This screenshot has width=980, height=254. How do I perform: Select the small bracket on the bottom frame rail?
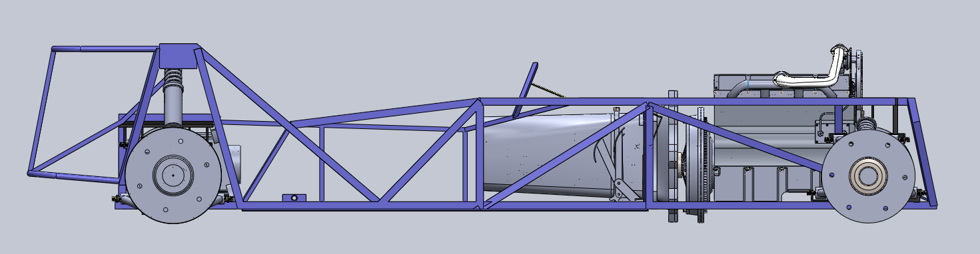(x=294, y=197)
